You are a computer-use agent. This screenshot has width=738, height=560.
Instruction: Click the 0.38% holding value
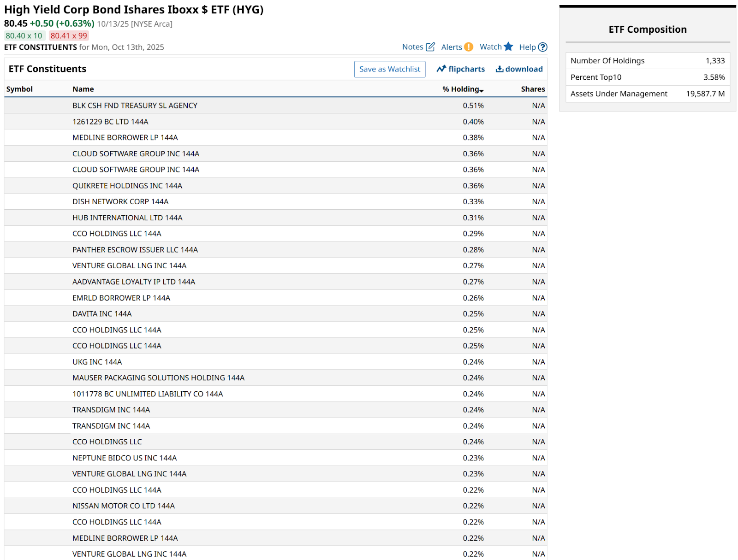pyautogui.click(x=473, y=138)
